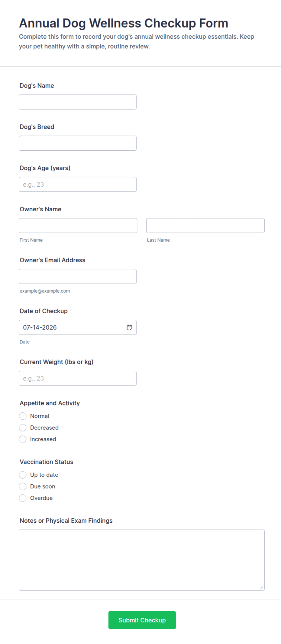Mark vaccination status as Overdue

coord(23,498)
